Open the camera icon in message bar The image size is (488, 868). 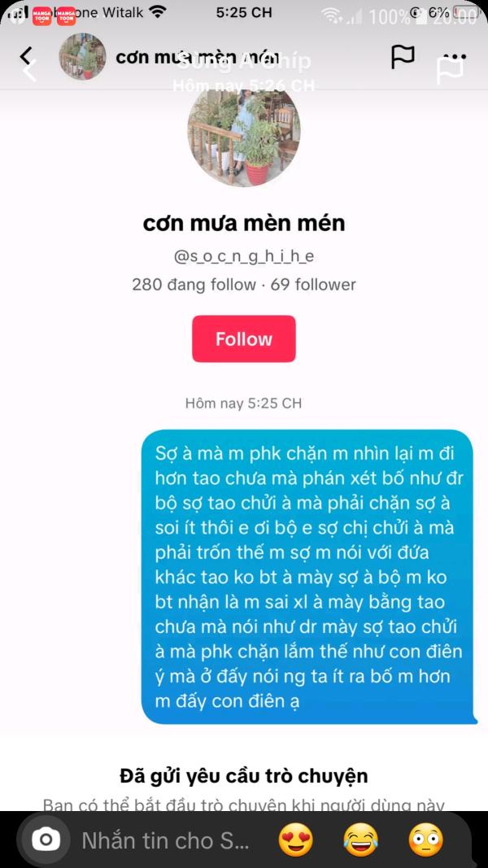click(46, 840)
